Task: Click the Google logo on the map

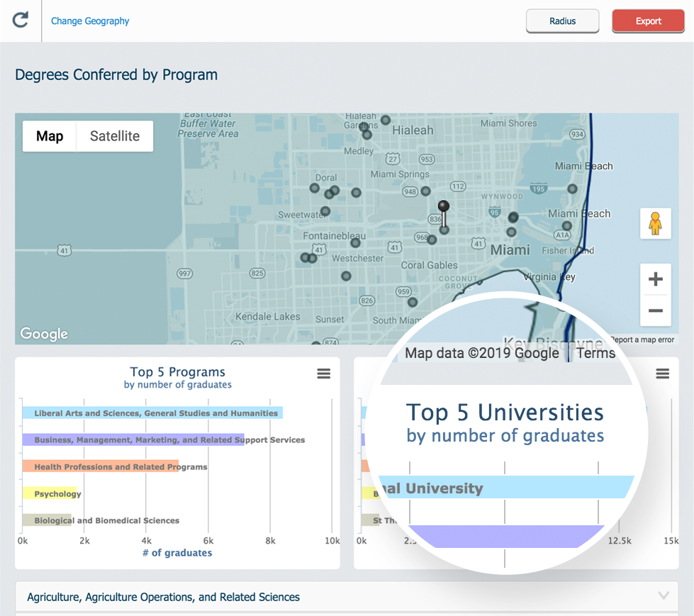Action: pos(44,334)
